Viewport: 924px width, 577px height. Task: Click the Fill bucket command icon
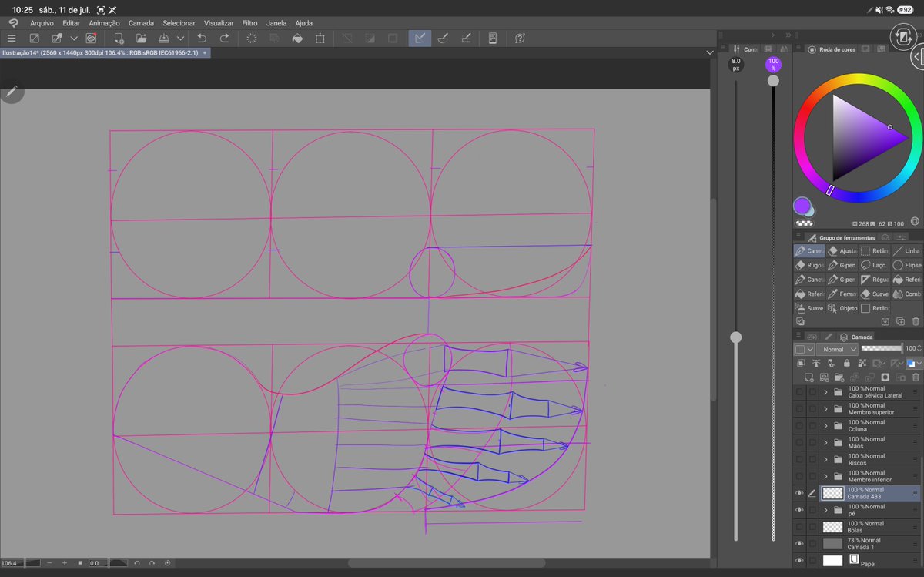297,38
